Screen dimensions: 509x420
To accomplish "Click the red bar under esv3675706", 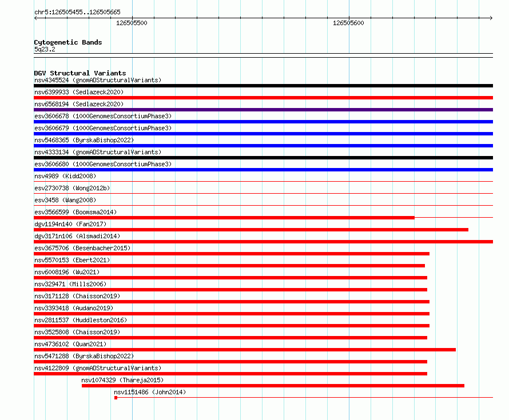I will click(232, 254).
